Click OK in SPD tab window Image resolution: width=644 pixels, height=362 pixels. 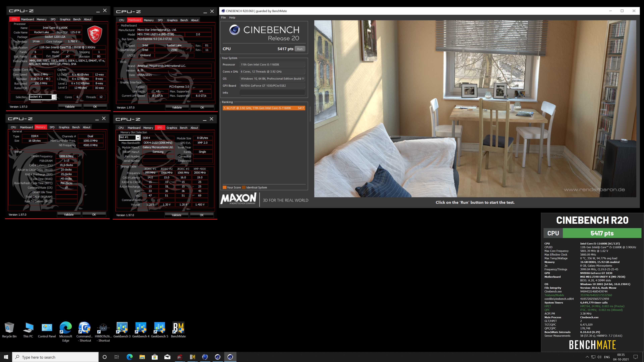click(x=201, y=215)
